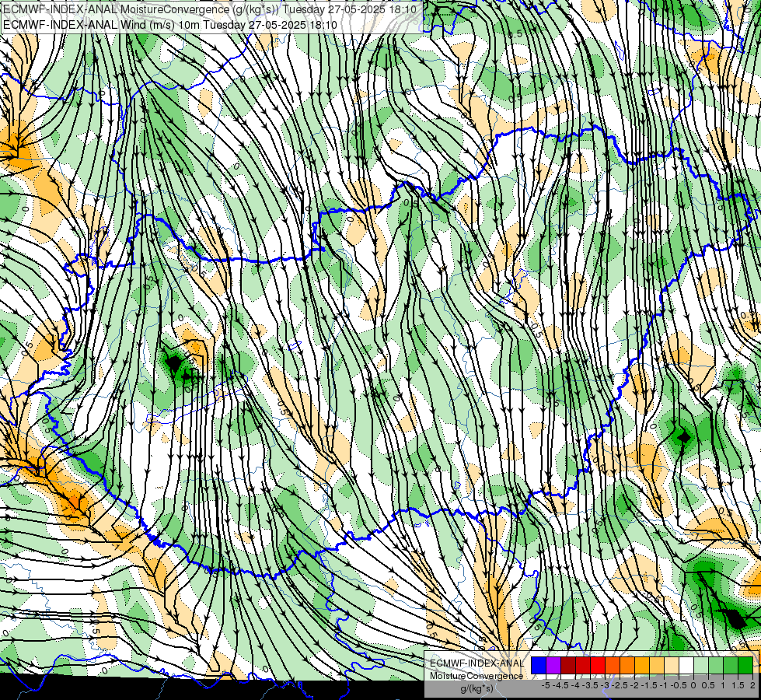Click the -2 tick label in the legend
Screen dimensions: 761x700
(x=635, y=685)
